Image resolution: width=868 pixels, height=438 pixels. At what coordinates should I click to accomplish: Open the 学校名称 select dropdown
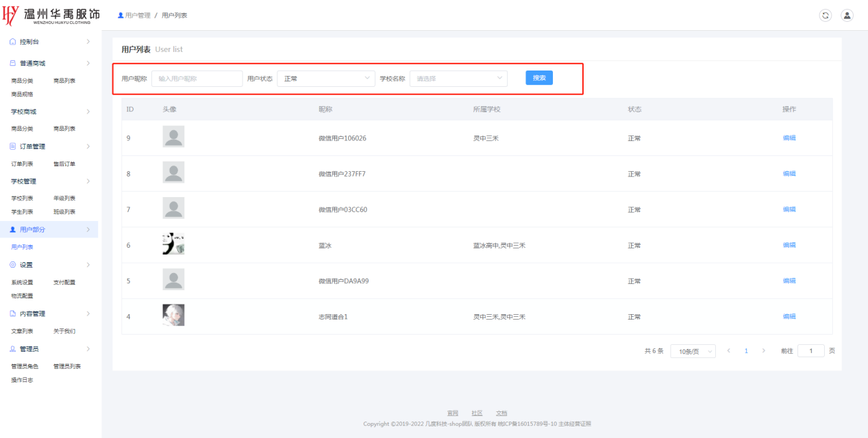coord(458,79)
